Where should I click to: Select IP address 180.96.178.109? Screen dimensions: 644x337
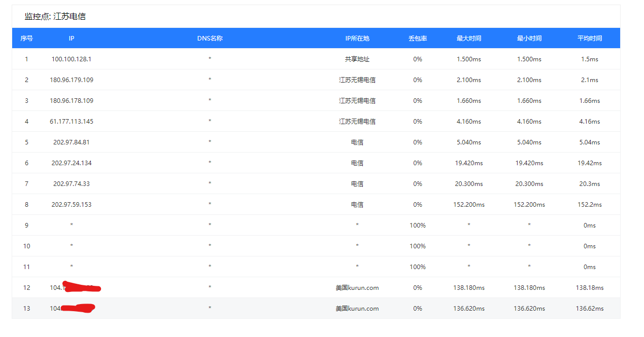pos(72,101)
